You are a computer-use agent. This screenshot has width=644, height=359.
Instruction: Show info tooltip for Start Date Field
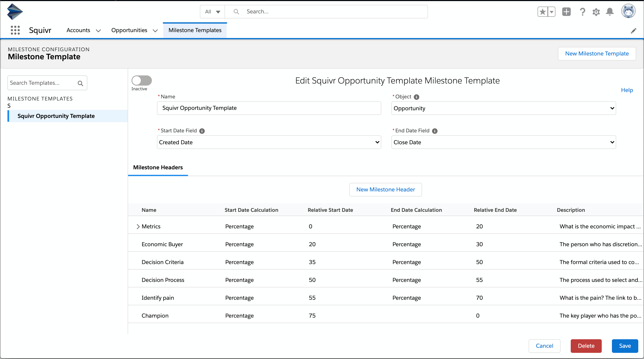point(202,131)
